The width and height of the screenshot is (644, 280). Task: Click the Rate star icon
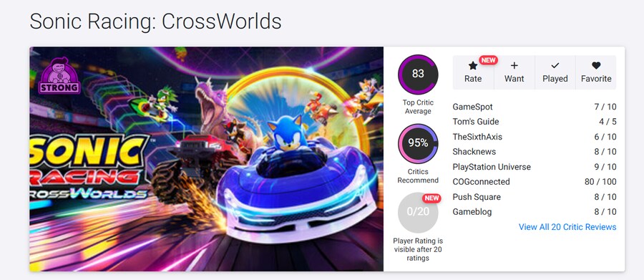coord(473,65)
